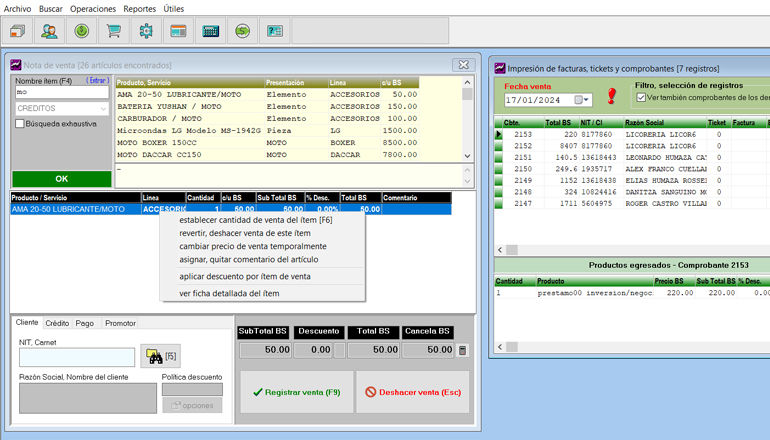
Task: Click the green OK button
Action: (x=62, y=179)
